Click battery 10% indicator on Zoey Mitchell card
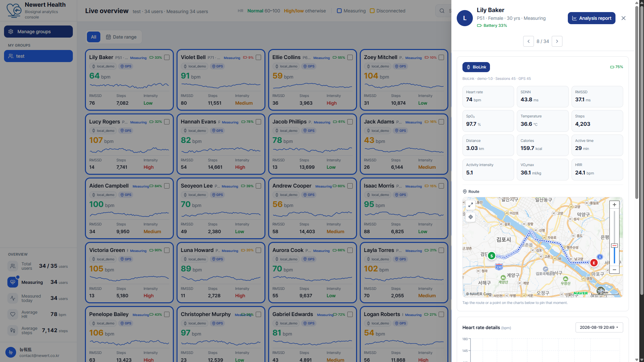Screen dimensions: 644x362 [x=431, y=58]
